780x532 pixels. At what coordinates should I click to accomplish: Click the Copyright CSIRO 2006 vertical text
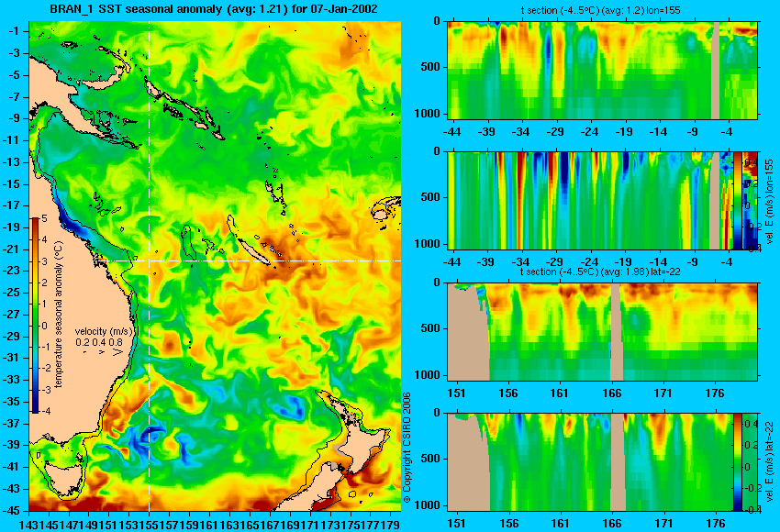[407, 447]
